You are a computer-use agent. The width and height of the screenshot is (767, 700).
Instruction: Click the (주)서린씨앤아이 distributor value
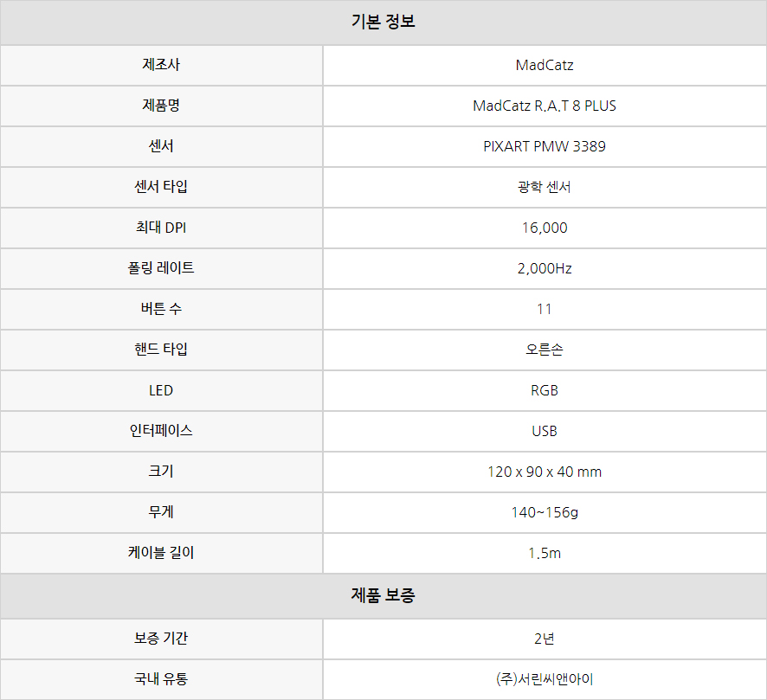click(x=545, y=679)
